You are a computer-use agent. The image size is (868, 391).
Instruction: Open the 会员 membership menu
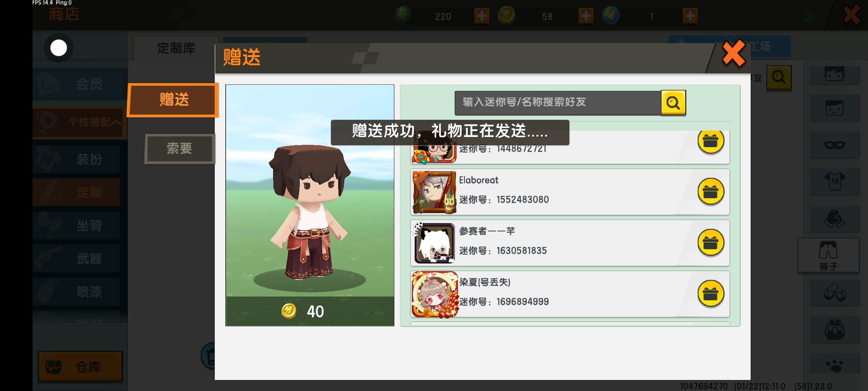[80, 84]
